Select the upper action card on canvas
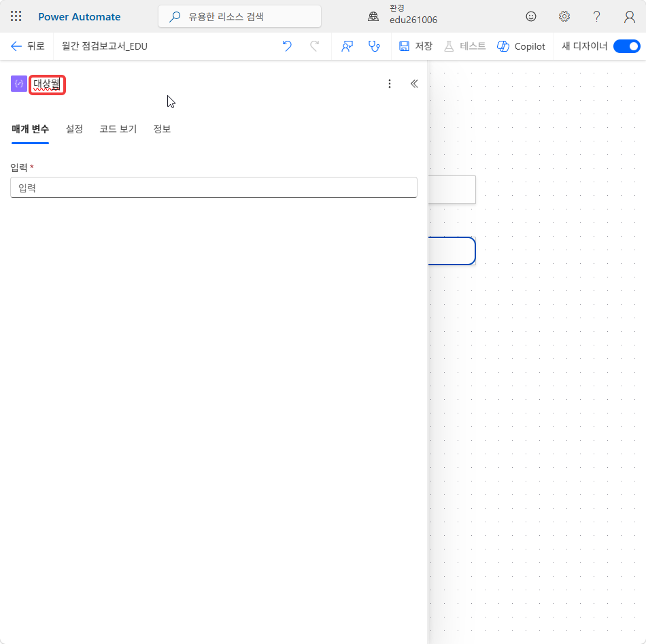 452,190
